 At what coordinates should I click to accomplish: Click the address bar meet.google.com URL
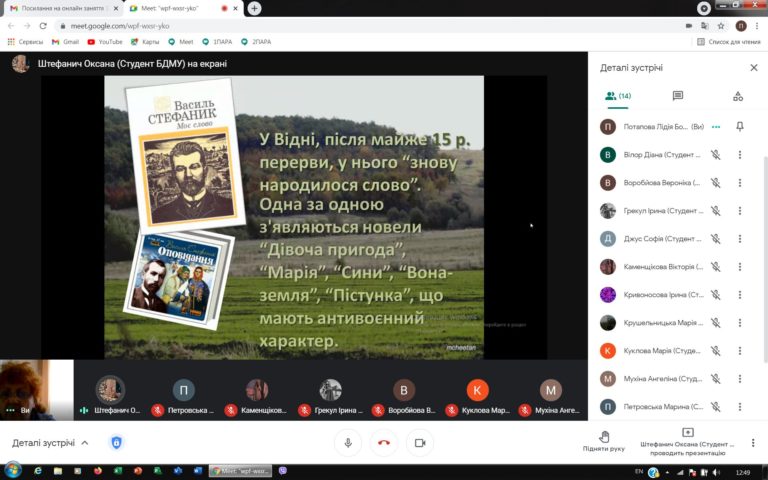click(120, 26)
